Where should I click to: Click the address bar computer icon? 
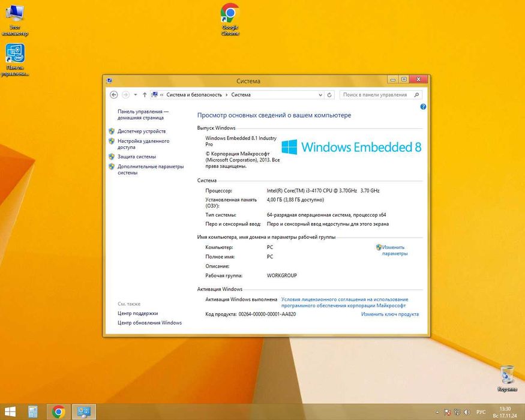[155, 95]
